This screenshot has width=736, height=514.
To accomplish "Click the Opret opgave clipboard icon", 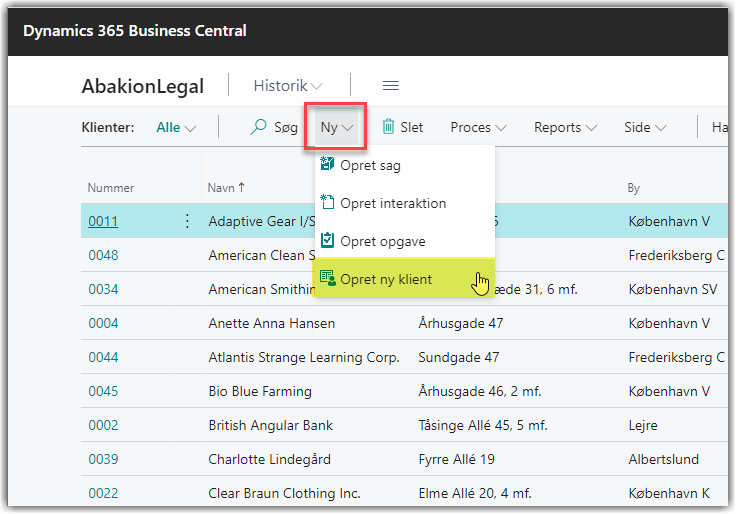I will point(327,240).
